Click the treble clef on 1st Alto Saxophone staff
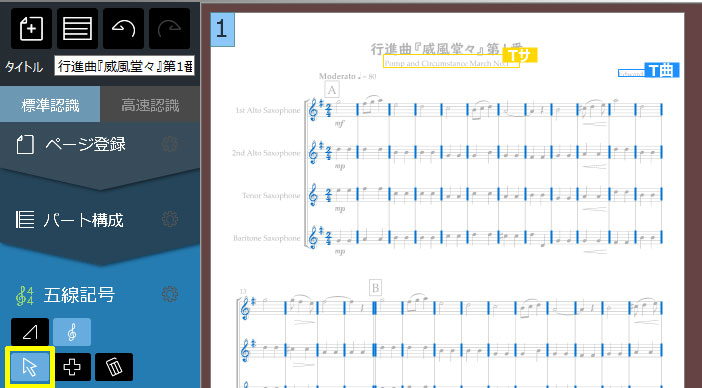 click(x=313, y=110)
